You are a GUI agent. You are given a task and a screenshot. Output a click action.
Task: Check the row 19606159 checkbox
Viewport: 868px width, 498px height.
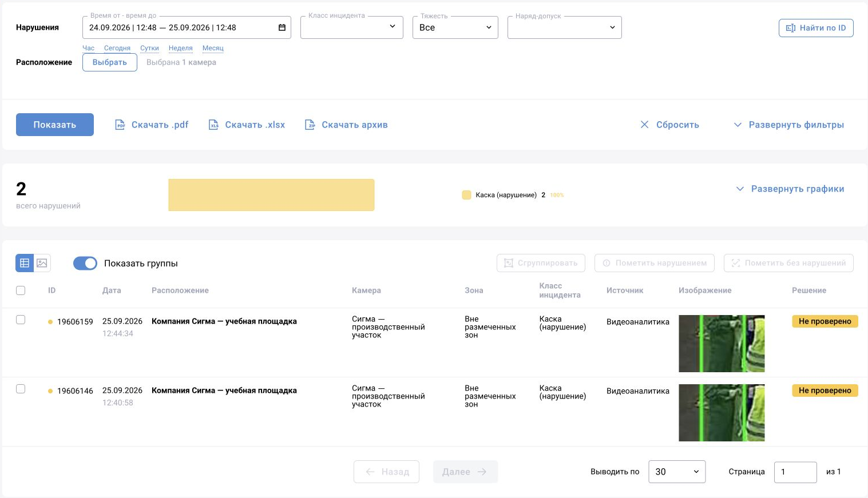(x=21, y=320)
